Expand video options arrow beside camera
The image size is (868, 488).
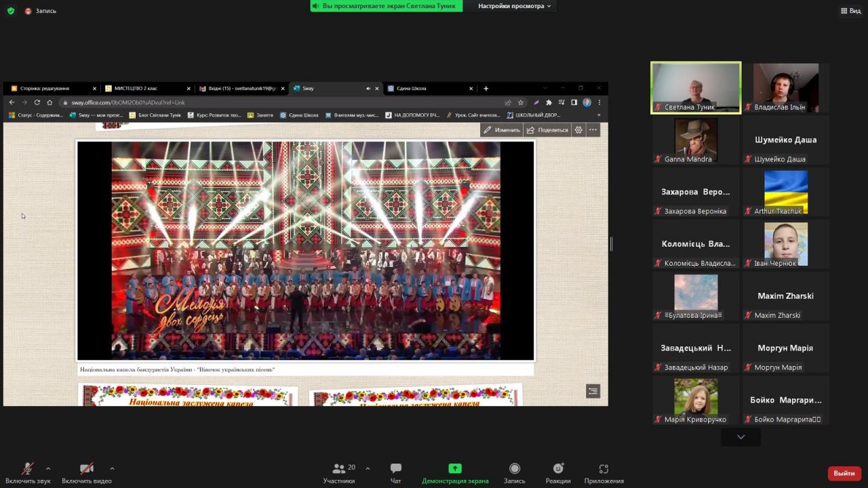(x=112, y=468)
